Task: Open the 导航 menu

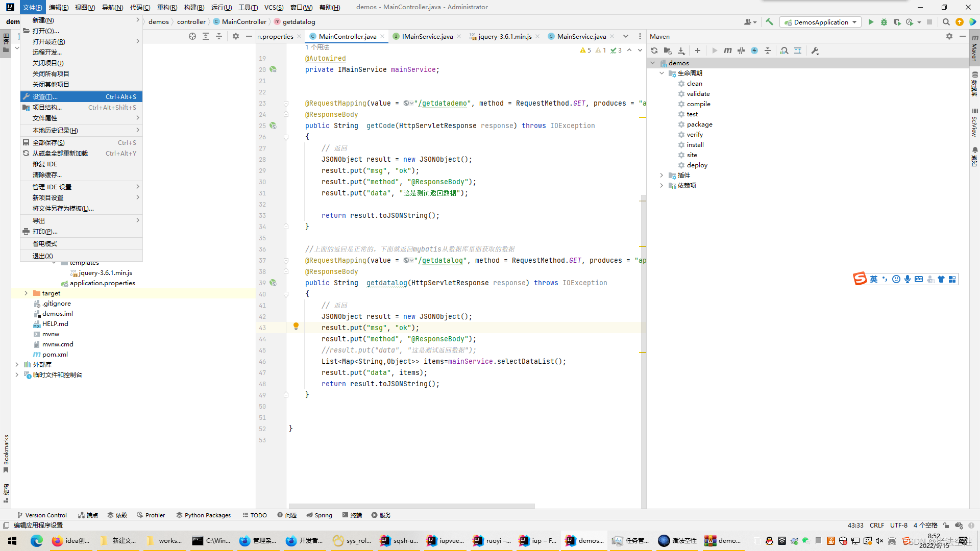Action: [x=113, y=7]
